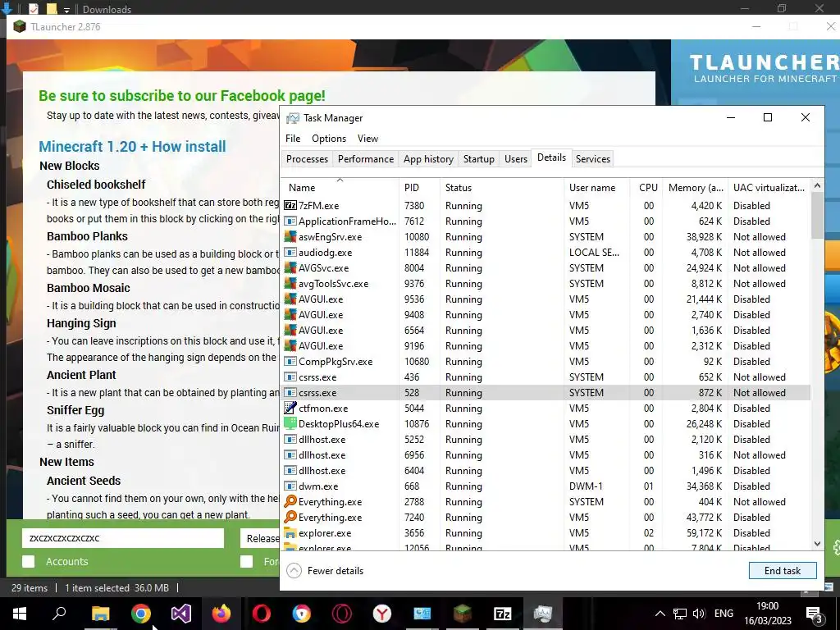Click the AVGSvc.exe icon
The width and height of the screenshot is (840, 630).
tap(290, 268)
